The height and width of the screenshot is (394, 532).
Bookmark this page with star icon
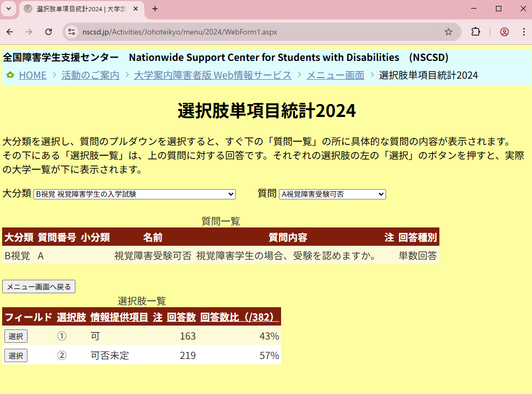tap(448, 32)
